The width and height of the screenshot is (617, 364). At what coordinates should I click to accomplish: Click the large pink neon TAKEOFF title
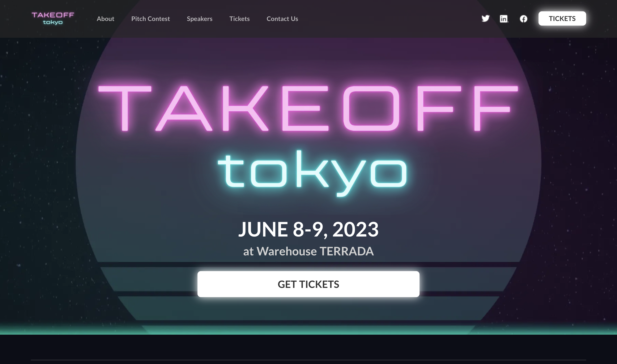pos(308,108)
